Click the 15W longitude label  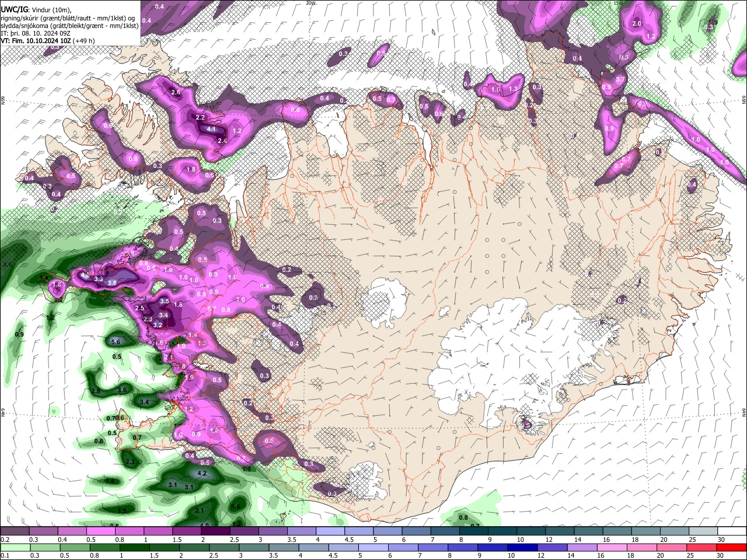(x=619, y=3)
